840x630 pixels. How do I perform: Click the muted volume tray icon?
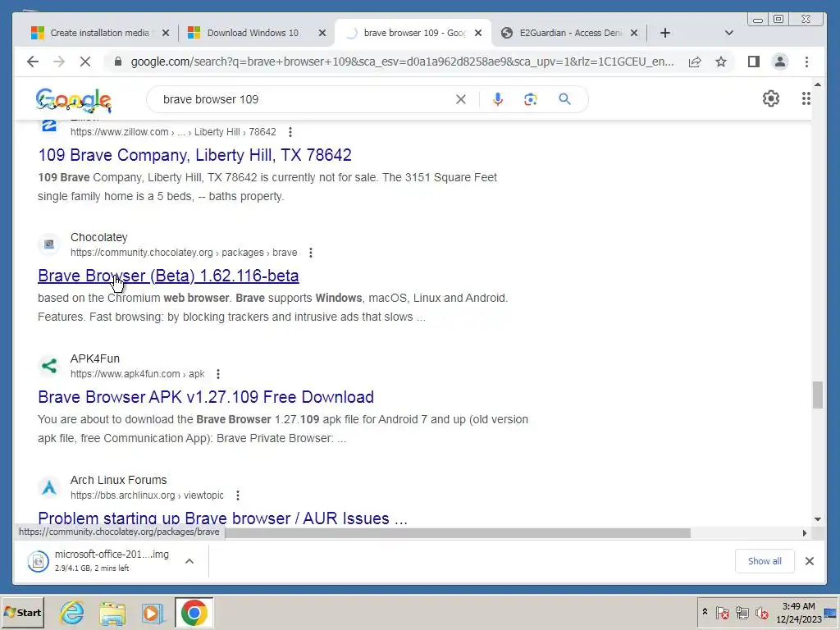(761, 612)
